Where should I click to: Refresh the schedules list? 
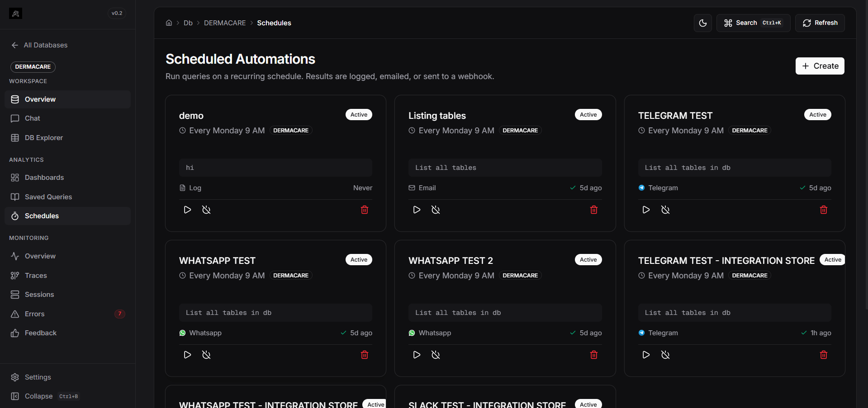click(820, 23)
